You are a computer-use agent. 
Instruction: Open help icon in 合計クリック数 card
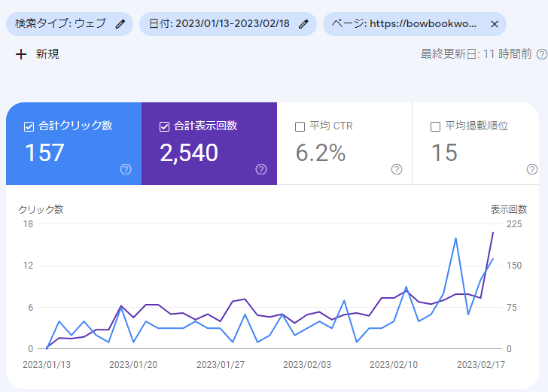(126, 169)
